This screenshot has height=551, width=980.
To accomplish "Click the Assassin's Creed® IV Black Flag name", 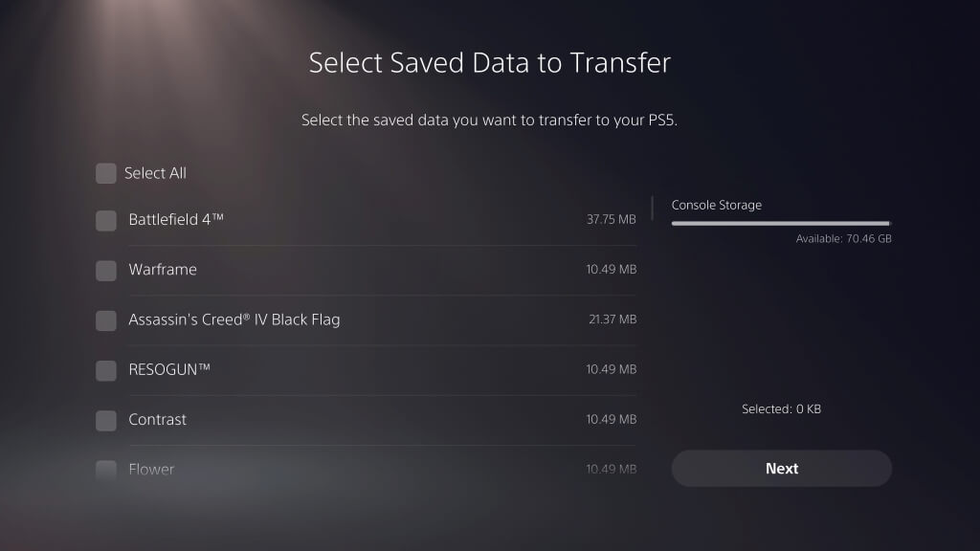I will pyautogui.click(x=234, y=320).
